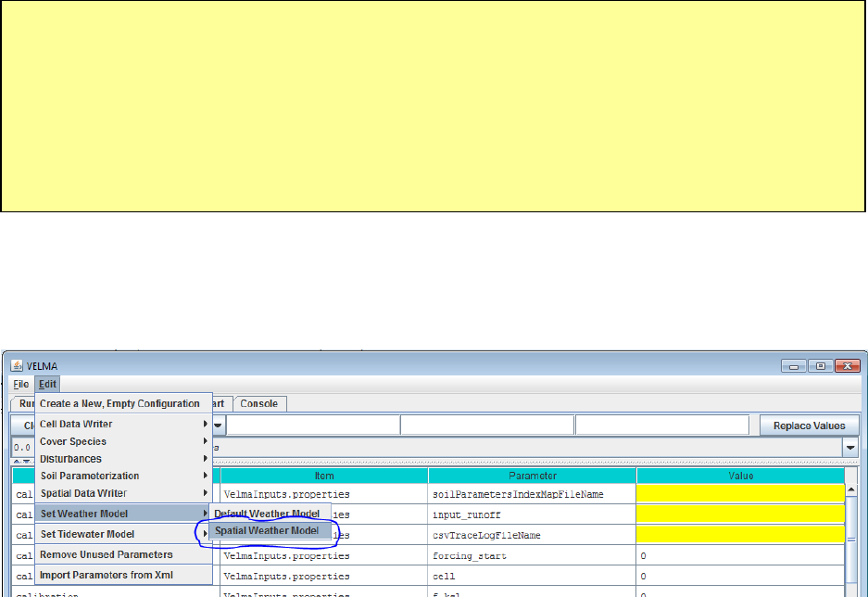Open the filter bar dropdown arrow at right
Viewport: 868px width, 597px height.
(x=850, y=448)
